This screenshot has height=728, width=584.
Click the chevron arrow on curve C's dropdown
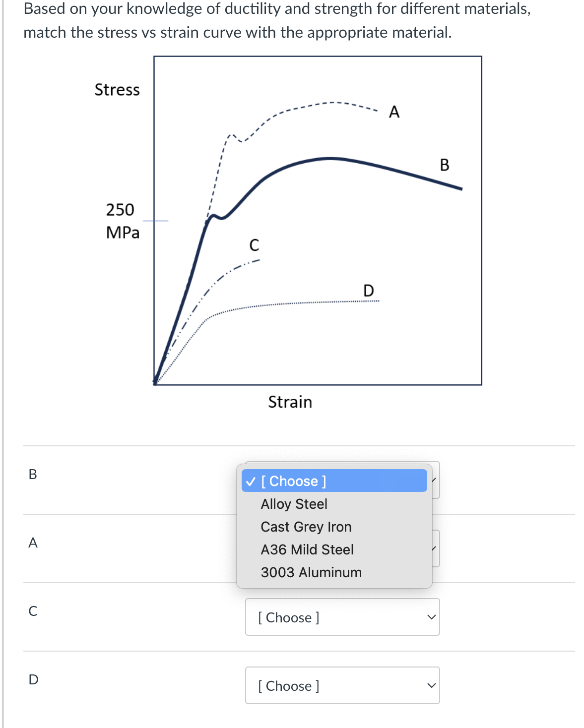pyautogui.click(x=431, y=617)
